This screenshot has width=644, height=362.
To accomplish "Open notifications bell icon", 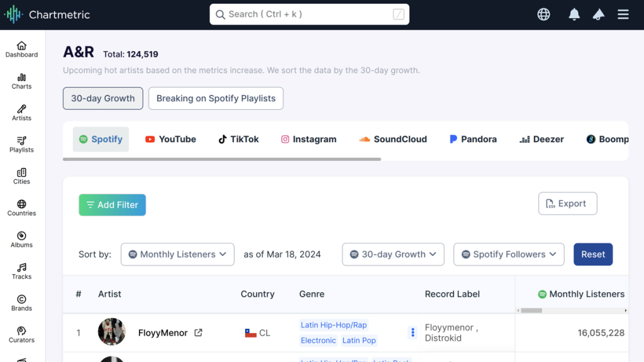I will point(574,14).
